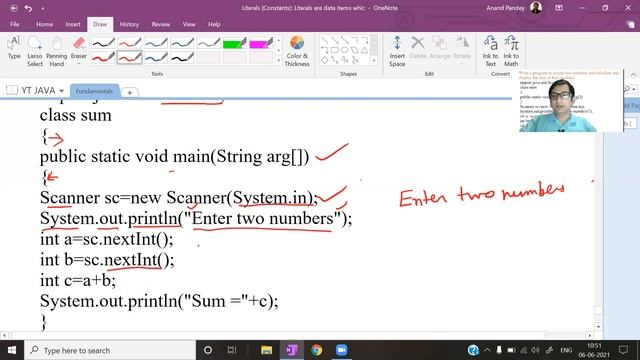Select the thick red pen
The height and width of the screenshot is (360, 640).
(x=103, y=58)
